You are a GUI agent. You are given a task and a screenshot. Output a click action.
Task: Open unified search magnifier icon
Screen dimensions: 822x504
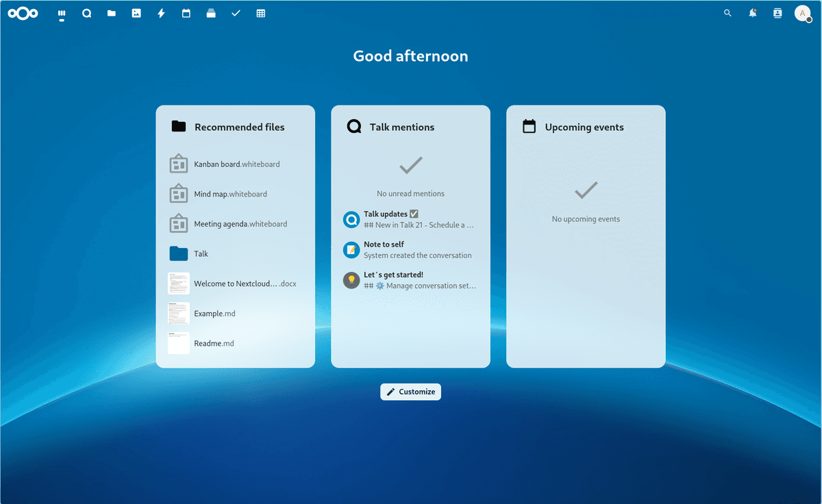pyautogui.click(x=727, y=13)
